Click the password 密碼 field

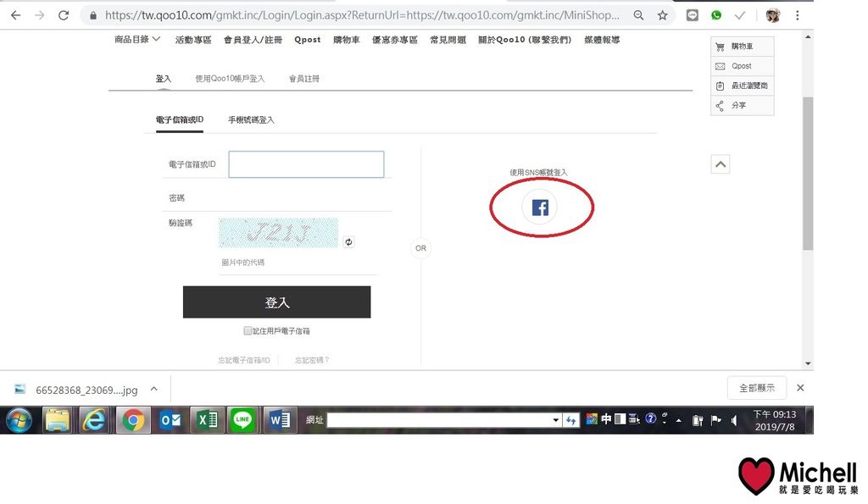click(306, 197)
